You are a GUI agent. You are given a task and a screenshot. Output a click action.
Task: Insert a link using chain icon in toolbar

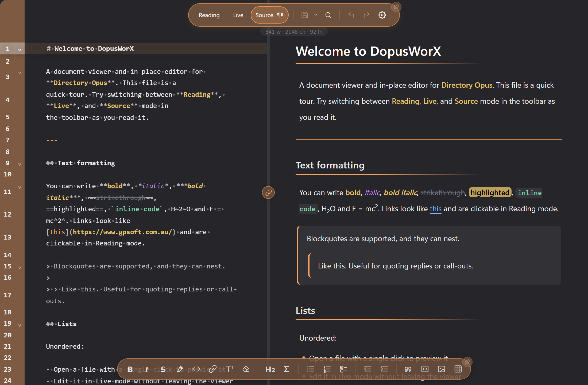click(x=213, y=369)
